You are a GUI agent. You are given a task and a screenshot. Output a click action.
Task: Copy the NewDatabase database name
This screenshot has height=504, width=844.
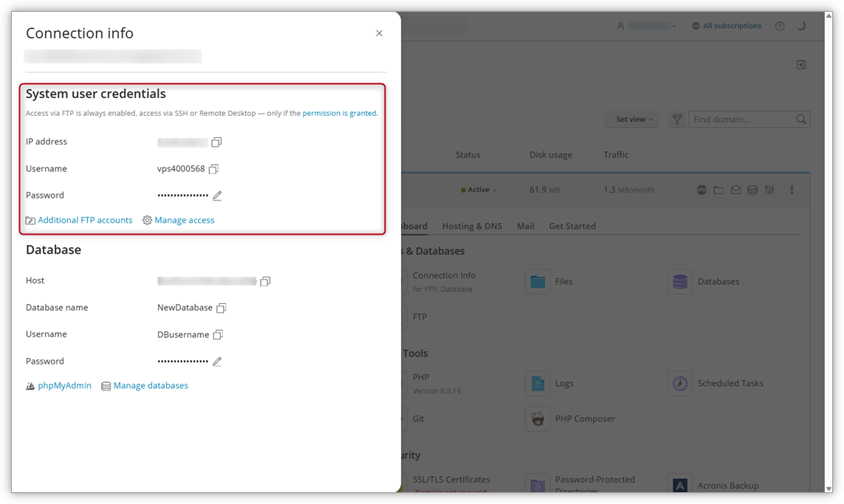221,307
